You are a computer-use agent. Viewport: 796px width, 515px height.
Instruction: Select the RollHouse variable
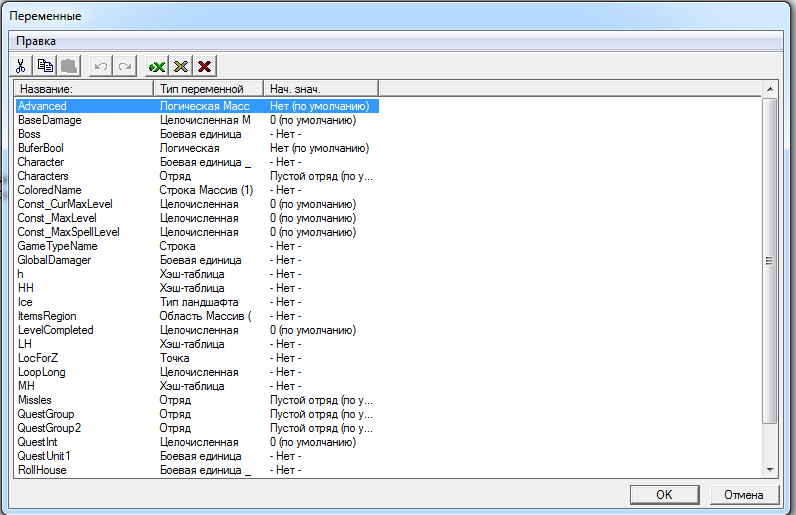[x=42, y=470]
